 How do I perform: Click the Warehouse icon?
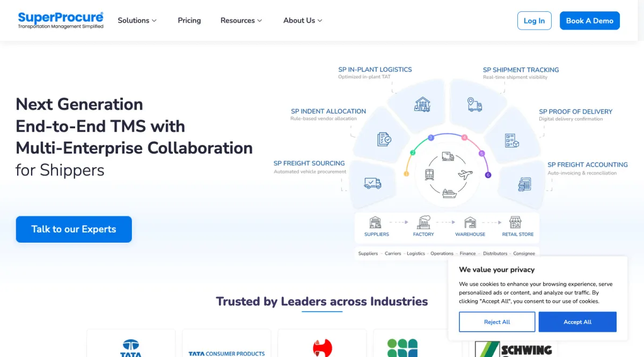470,222
